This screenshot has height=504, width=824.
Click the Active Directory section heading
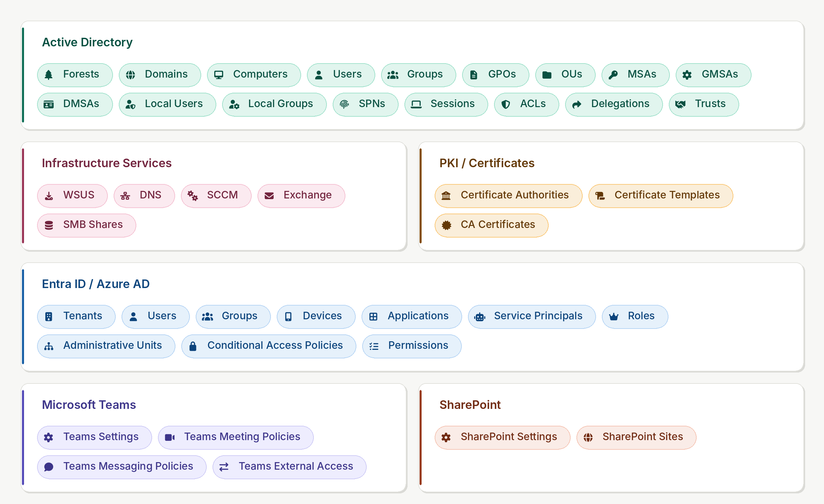click(x=87, y=42)
